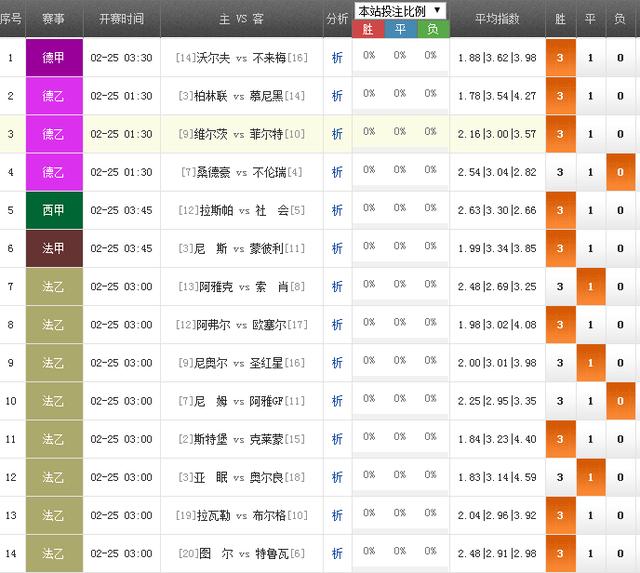Image resolution: width=640 pixels, height=573 pixels.
Task: Select away team 特鲁瓦
Action: point(272,553)
